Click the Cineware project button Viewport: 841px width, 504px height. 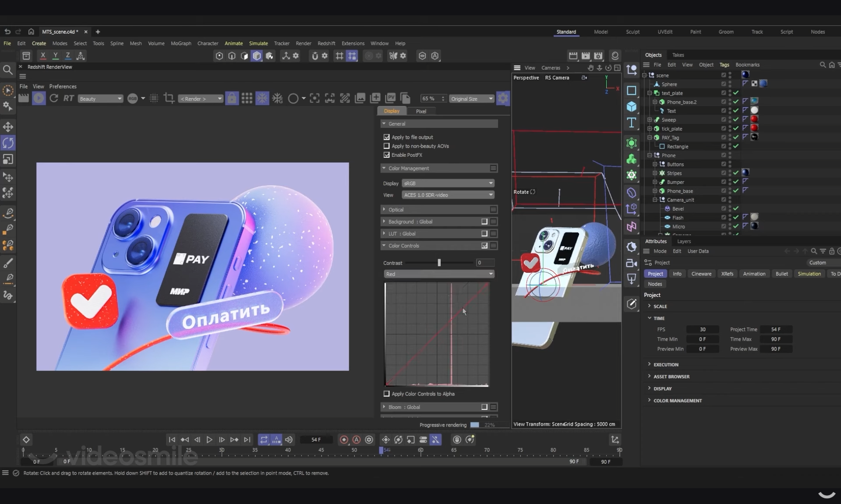tap(701, 274)
